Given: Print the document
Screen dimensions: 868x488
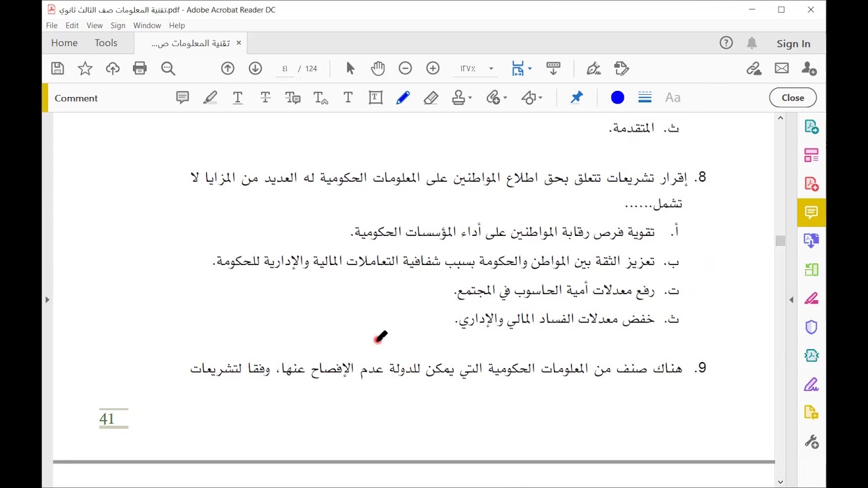Looking at the screenshot, I should pos(140,68).
